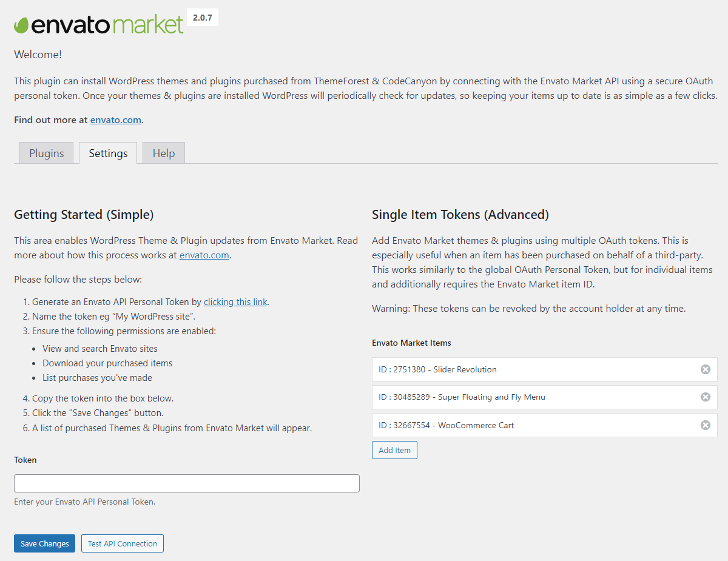Image resolution: width=728 pixels, height=561 pixels.
Task: Click the token revocation warning text
Action: [529, 309]
